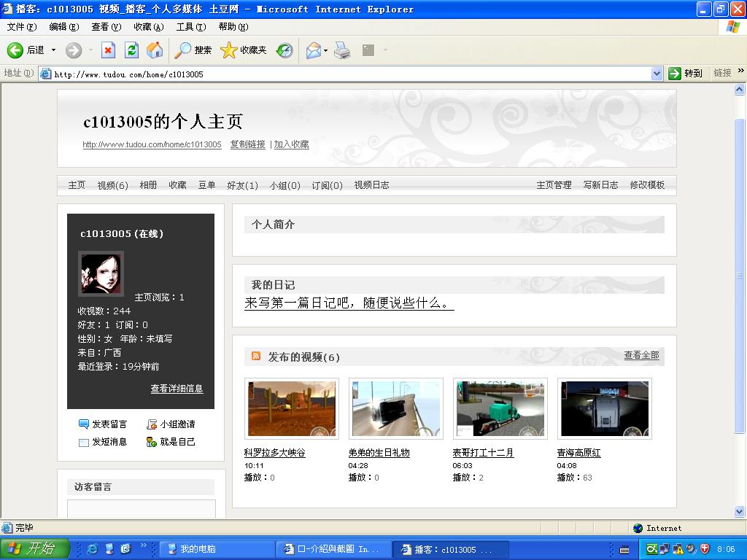Image resolution: width=747 pixels, height=560 pixels.
Task: Open the Mail toolbar dropdown
Action: point(325,50)
